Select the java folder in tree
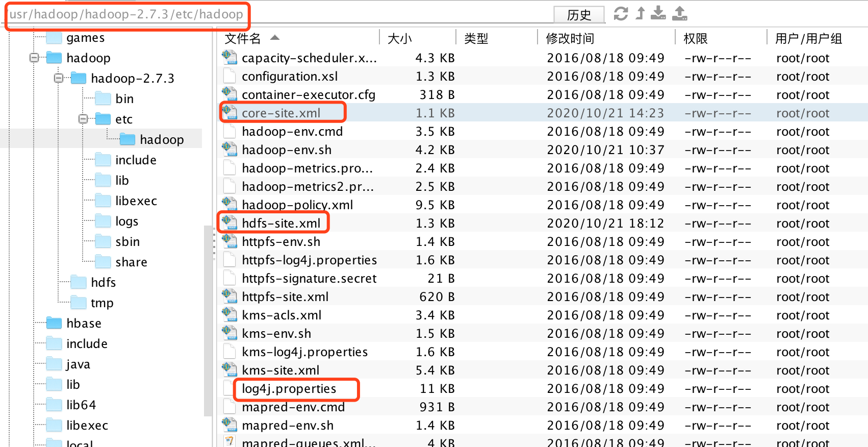868x447 pixels. pyautogui.click(x=78, y=364)
